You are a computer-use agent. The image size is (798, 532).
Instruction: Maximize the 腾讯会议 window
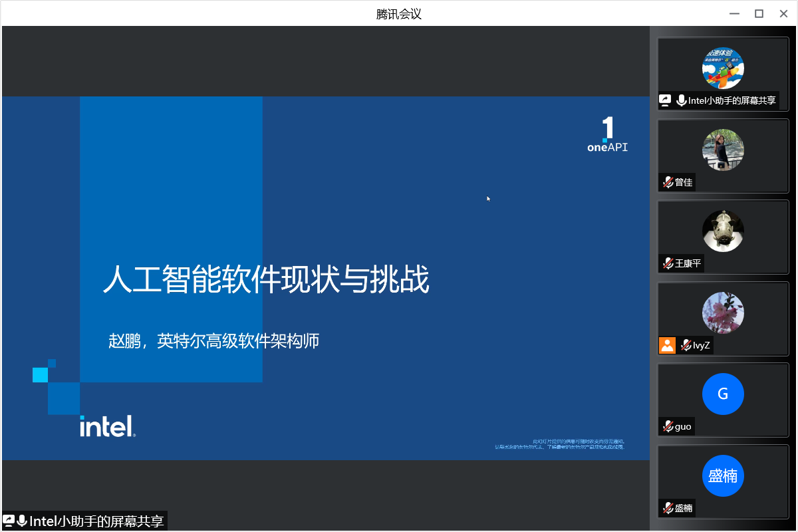tap(759, 13)
